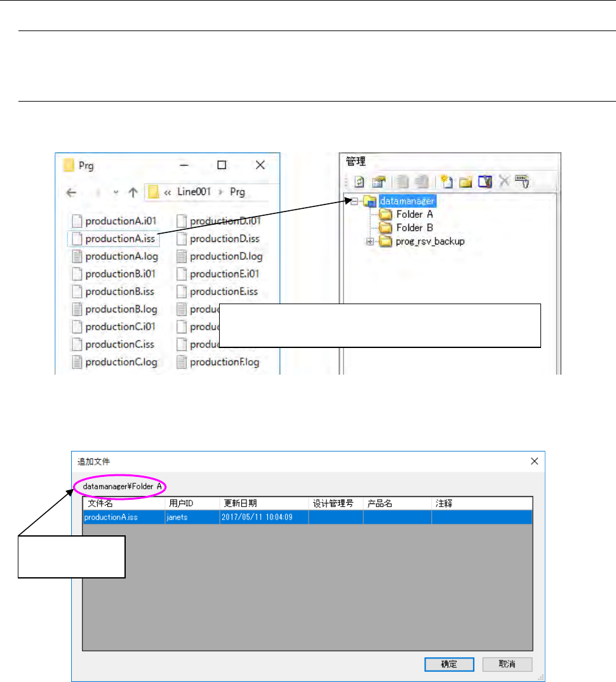Click the 设计管理号 column header
Image resolution: width=616 pixels, height=682 pixels.
[336, 503]
